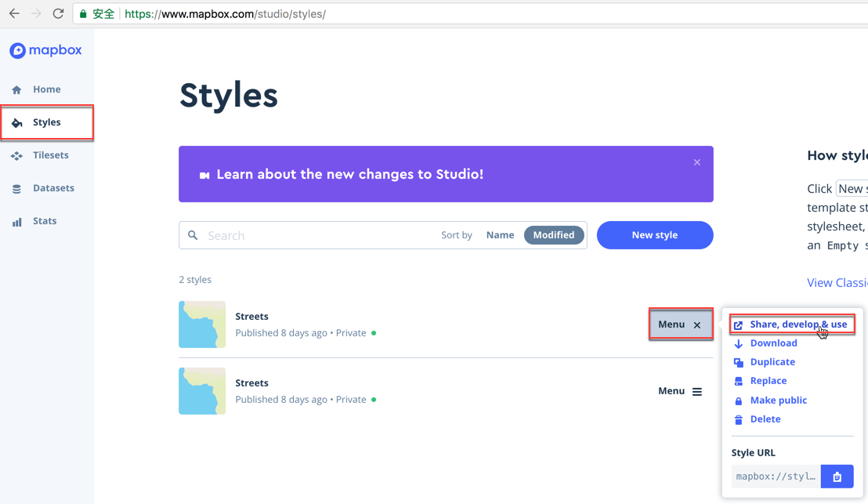Image resolution: width=868 pixels, height=504 pixels.
Task: Choose Duplicate from style menu
Action: point(765,362)
